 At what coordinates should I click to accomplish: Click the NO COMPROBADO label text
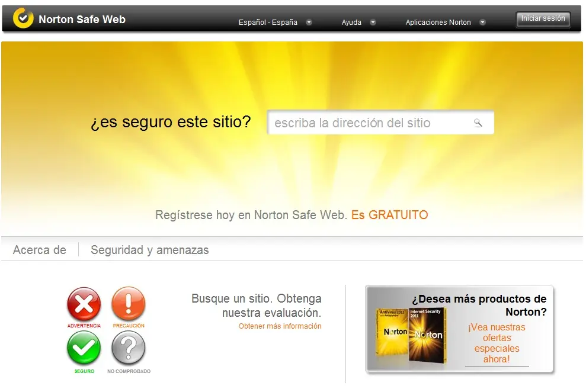(x=129, y=371)
